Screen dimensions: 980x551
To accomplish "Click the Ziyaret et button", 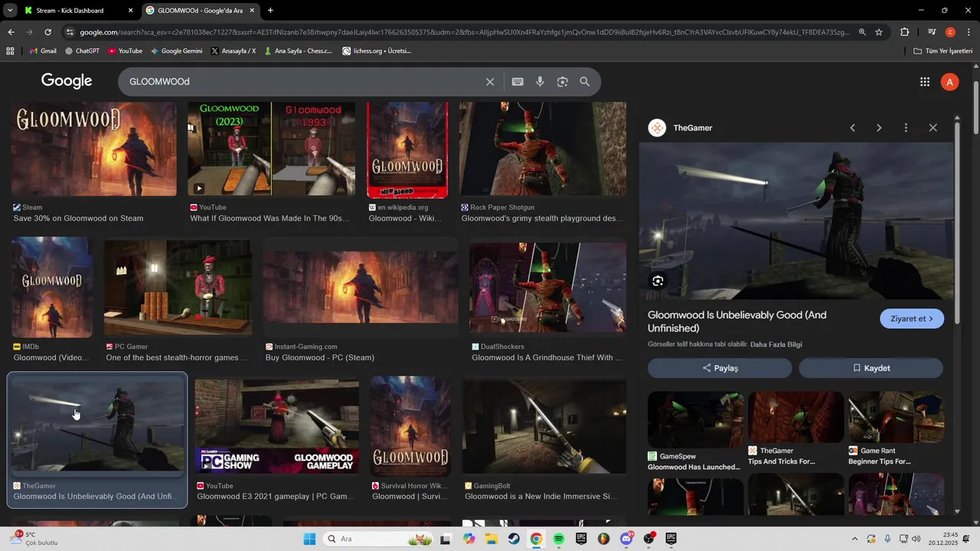I will click(x=912, y=319).
